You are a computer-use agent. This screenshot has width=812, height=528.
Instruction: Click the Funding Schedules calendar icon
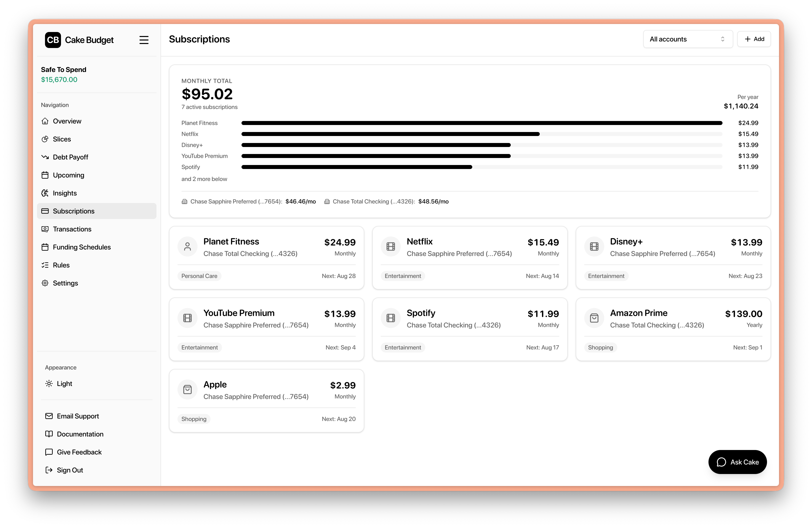[45, 247]
